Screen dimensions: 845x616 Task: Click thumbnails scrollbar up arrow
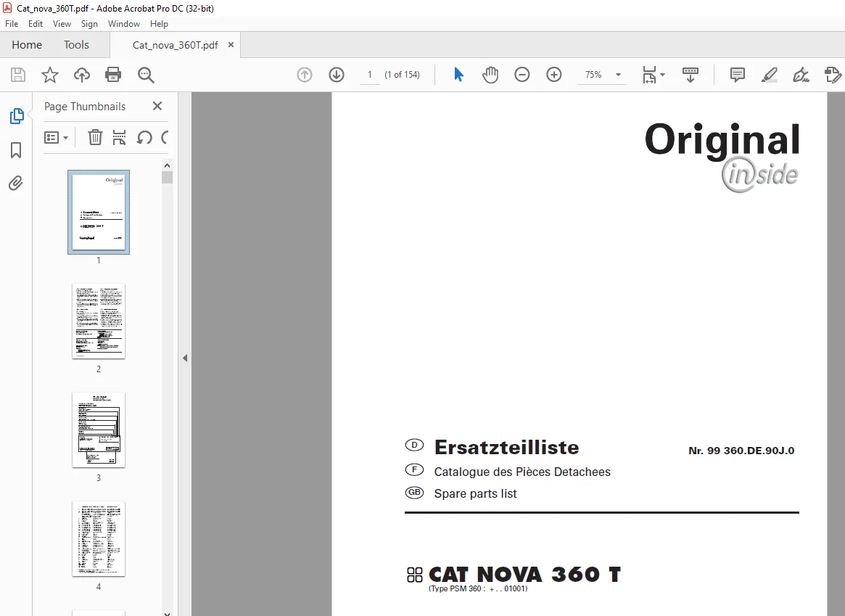167,165
